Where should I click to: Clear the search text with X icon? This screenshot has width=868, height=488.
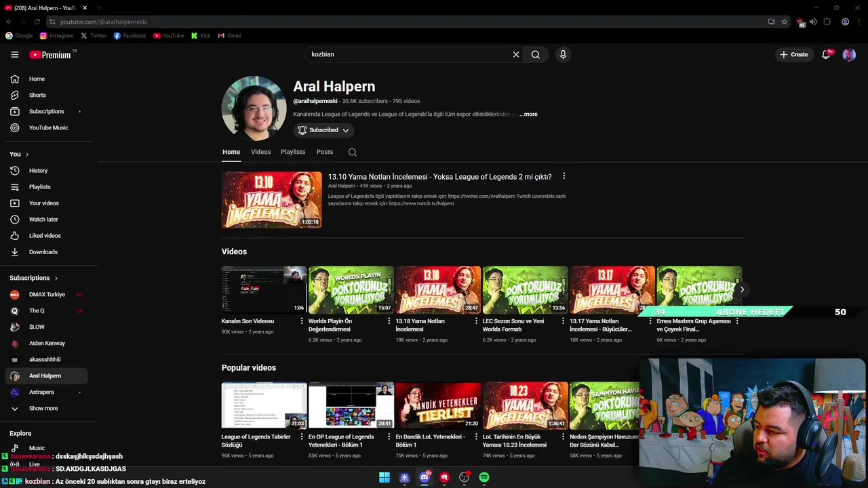pyautogui.click(x=516, y=55)
